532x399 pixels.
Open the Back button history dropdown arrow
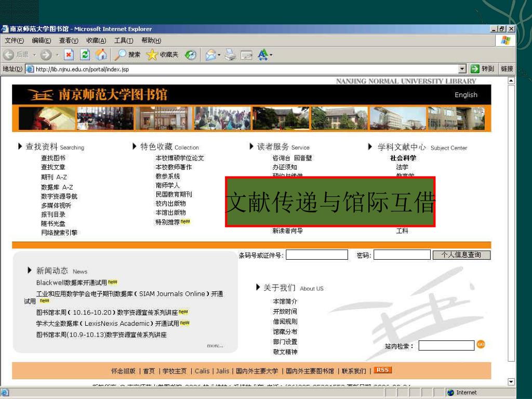pos(35,55)
